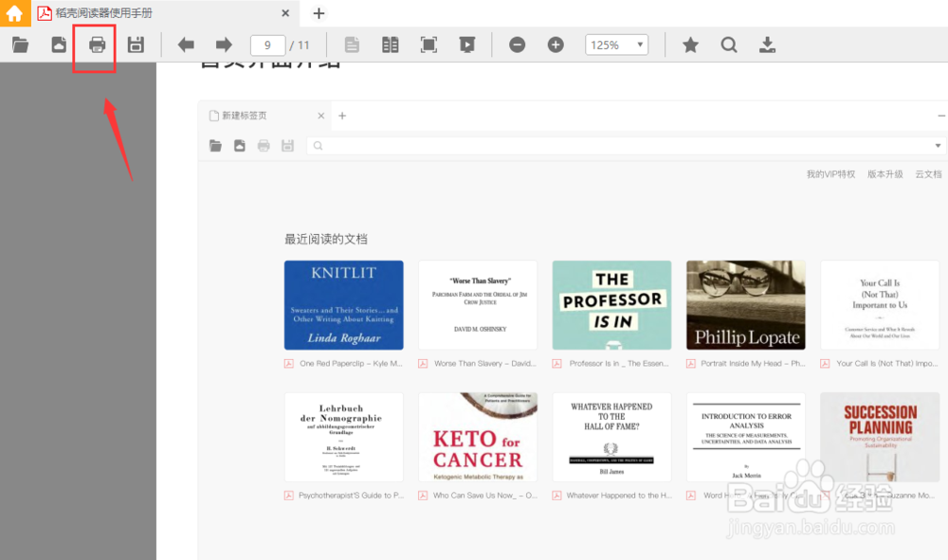This screenshot has height=560, width=948.
Task: Open Whatever Happened to Hall of Fame cover
Action: pyautogui.click(x=611, y=437)
